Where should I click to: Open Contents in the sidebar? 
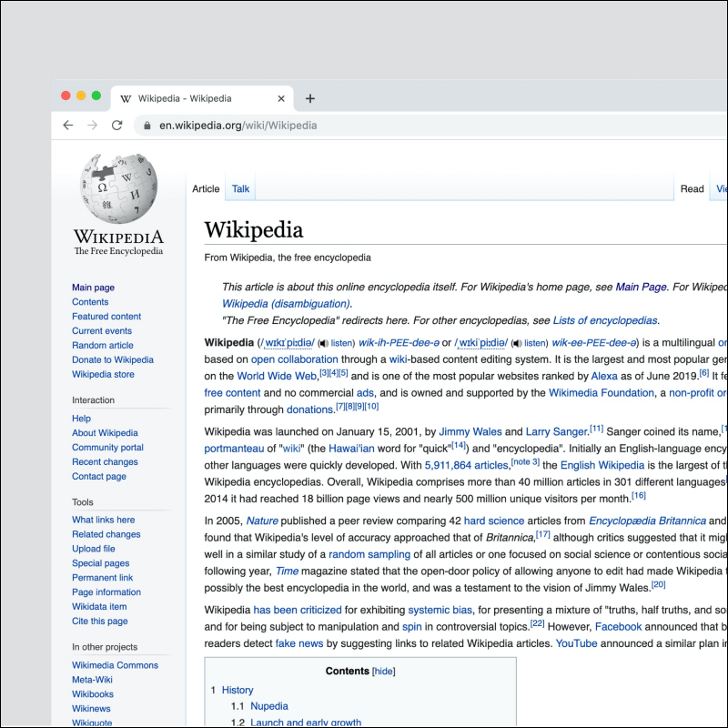click(x=90, y=302)
